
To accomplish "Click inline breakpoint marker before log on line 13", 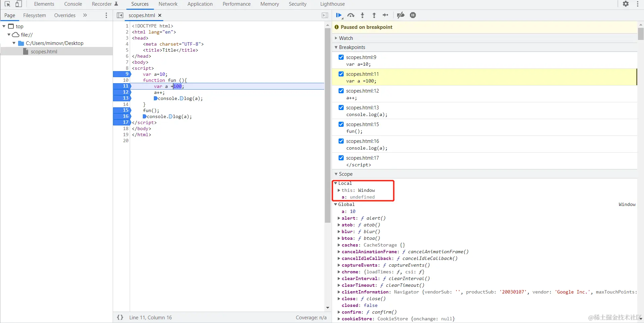I will (182, 98).
